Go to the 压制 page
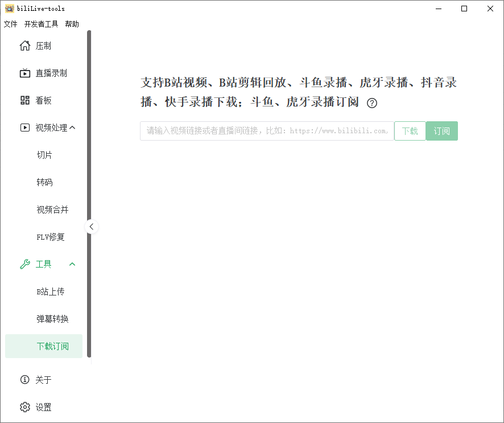The height and width of the screenshot is (423, 504). pyautogui.click(x=44, y=46)
